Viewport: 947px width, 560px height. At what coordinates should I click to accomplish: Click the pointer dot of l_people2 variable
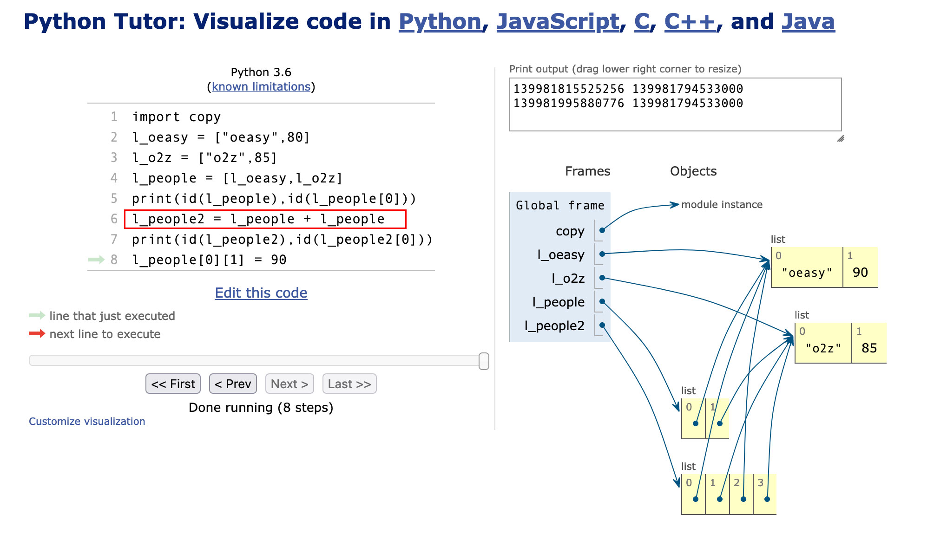click(x=602, y=325)
